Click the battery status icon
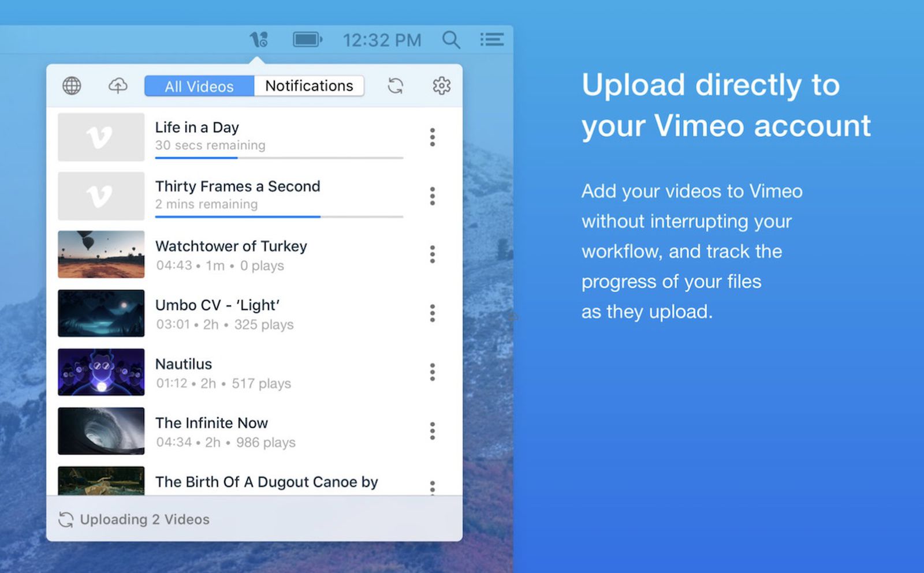Viewport: 924px width, 573px height. click(x=307, y=39)
